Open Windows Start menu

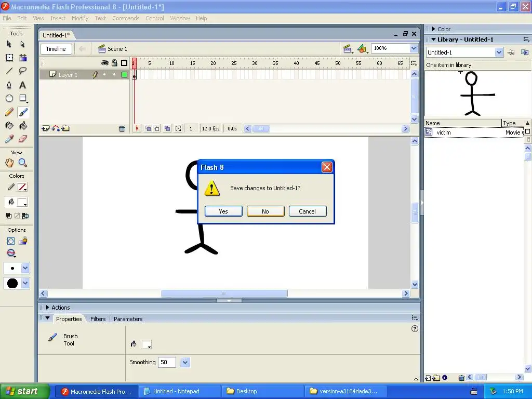(24, 391)
